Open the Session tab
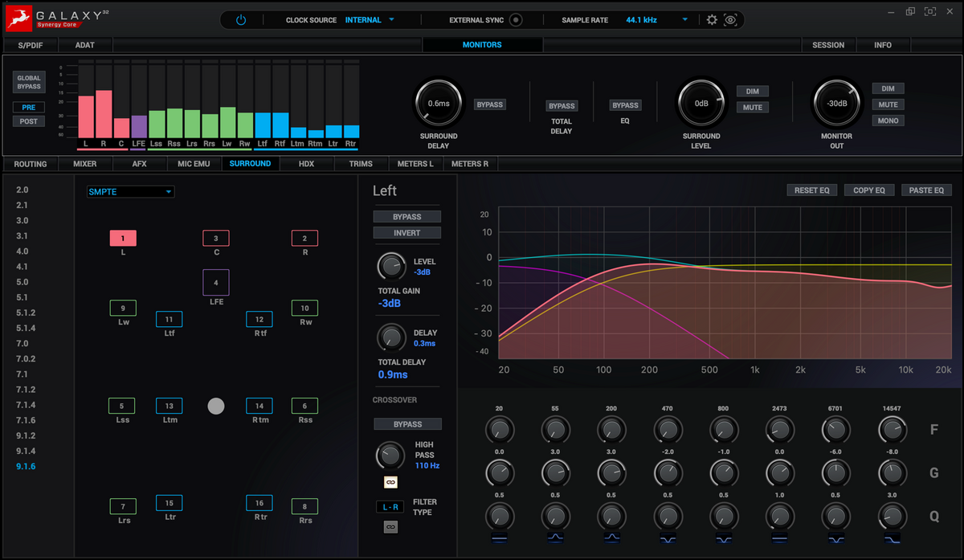 click(828, 45)
